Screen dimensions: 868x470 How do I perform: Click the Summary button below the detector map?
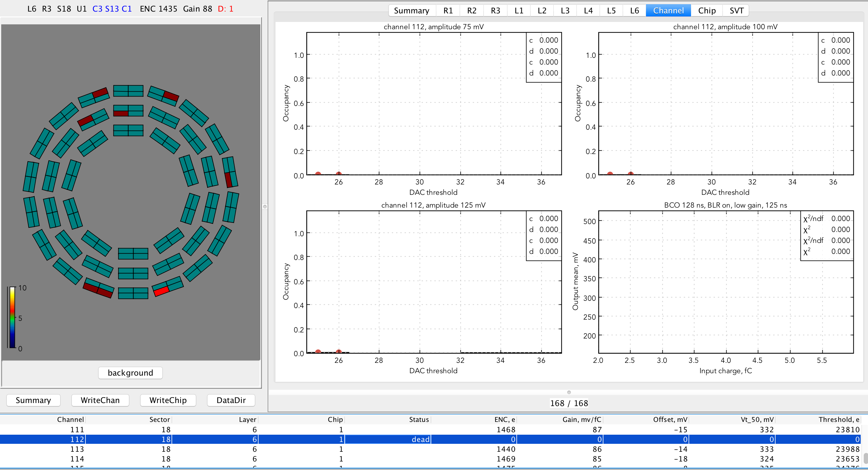click(33, 400)
